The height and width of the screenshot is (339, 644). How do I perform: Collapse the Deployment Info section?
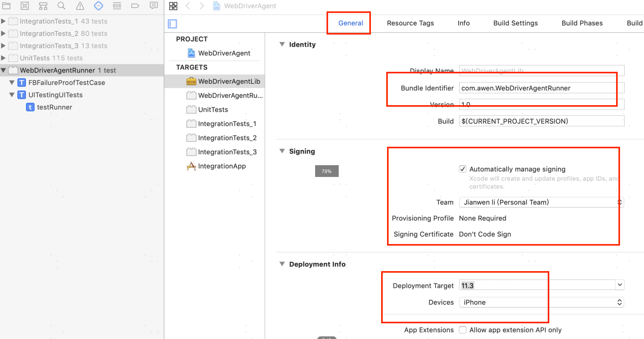[282, 264]
